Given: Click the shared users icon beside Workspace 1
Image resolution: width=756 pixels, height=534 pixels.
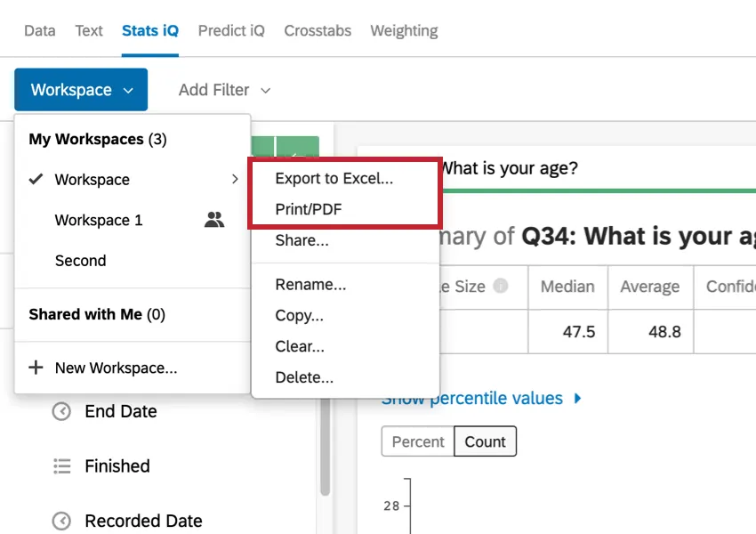Looking at the screenshot, I should 214,220.
